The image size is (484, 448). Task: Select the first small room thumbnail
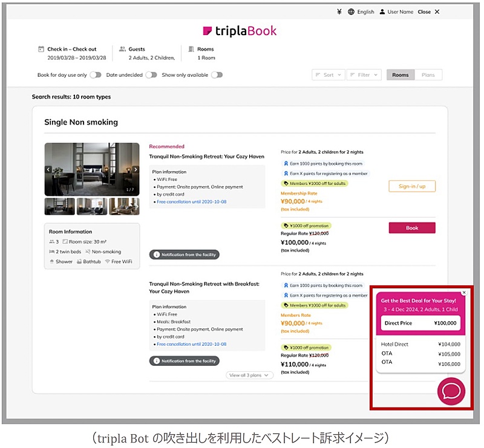(x=59, y=206)
